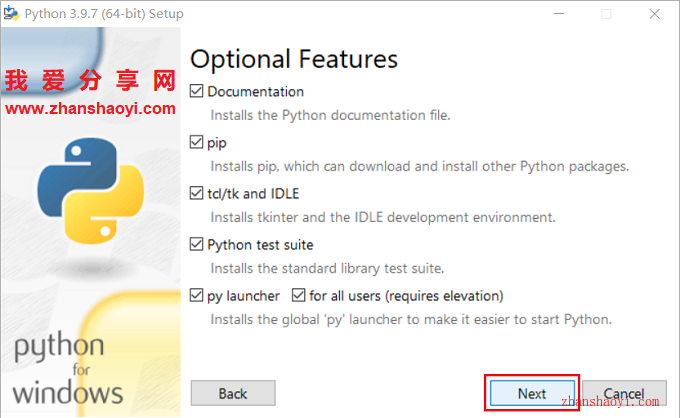Uncheck Python test suite option
Image resolution: width=680 pixels, height=418 pixels.
196,244
